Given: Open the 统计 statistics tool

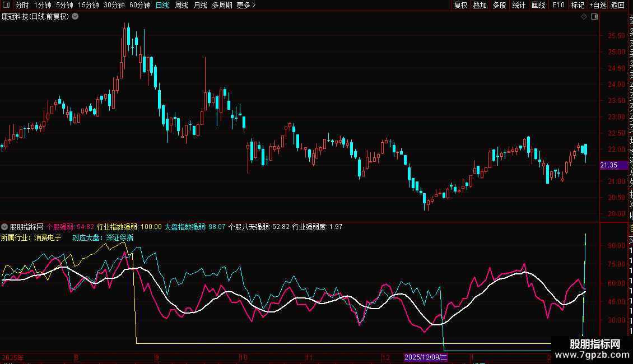Looking at the screenshot, I should click(519, 5).
